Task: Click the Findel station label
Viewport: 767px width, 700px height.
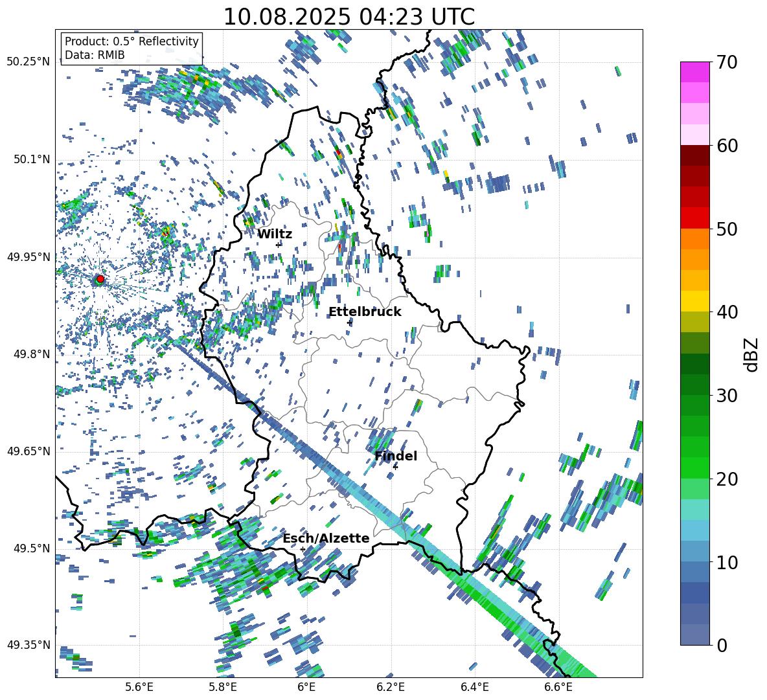Action: (x=396, y=456)
